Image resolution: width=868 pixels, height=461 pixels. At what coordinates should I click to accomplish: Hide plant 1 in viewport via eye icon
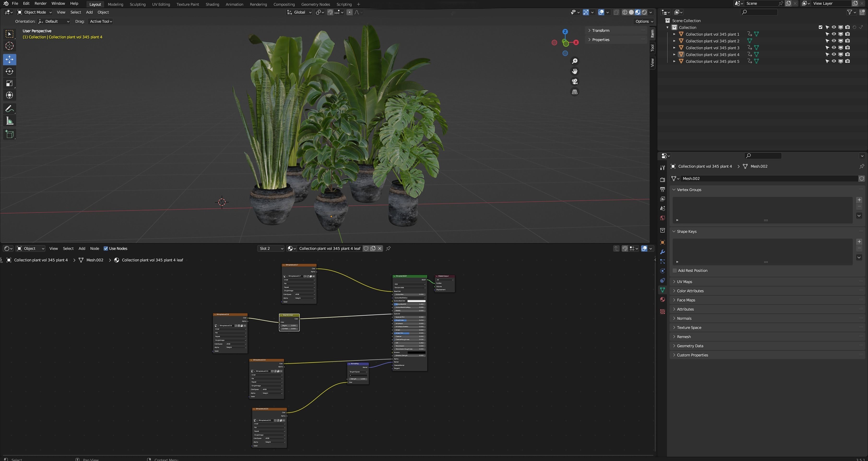coord(834,34)
